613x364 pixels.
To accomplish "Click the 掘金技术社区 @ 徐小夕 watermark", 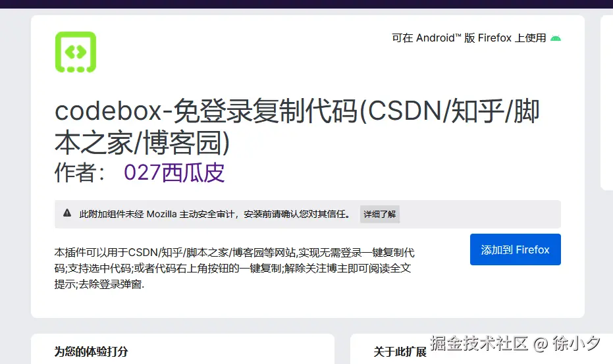I will click(x=515, y=344).
